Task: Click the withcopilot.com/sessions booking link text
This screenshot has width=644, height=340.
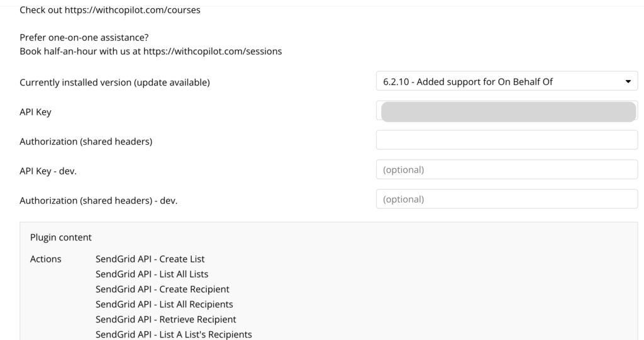Action: click(213, 51)
